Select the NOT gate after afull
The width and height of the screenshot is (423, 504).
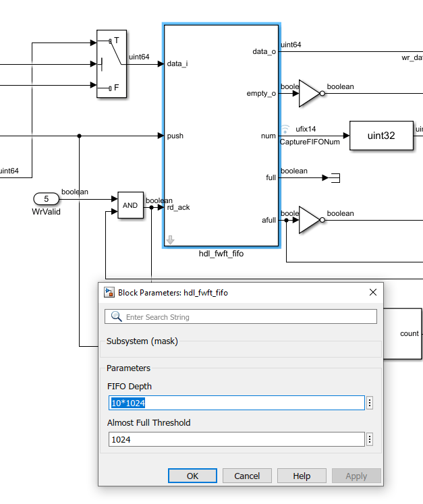tap(312, 220)
